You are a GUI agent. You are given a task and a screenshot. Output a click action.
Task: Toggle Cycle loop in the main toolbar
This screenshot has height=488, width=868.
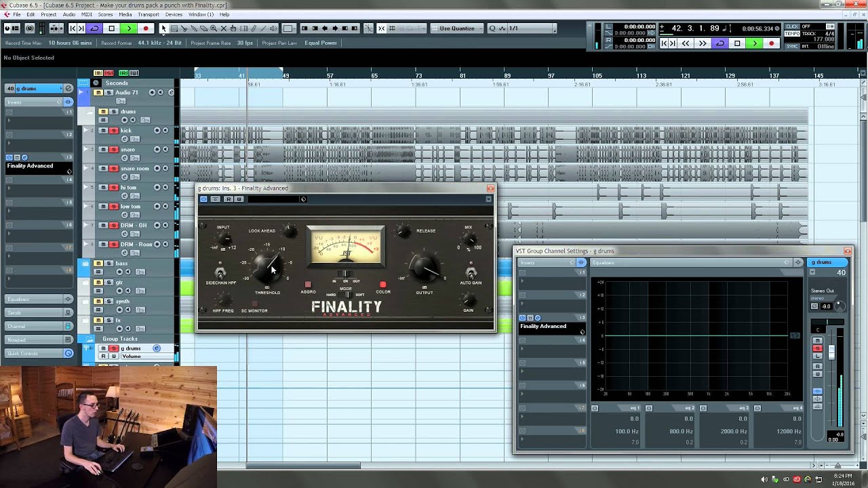[x=94, y=28]
